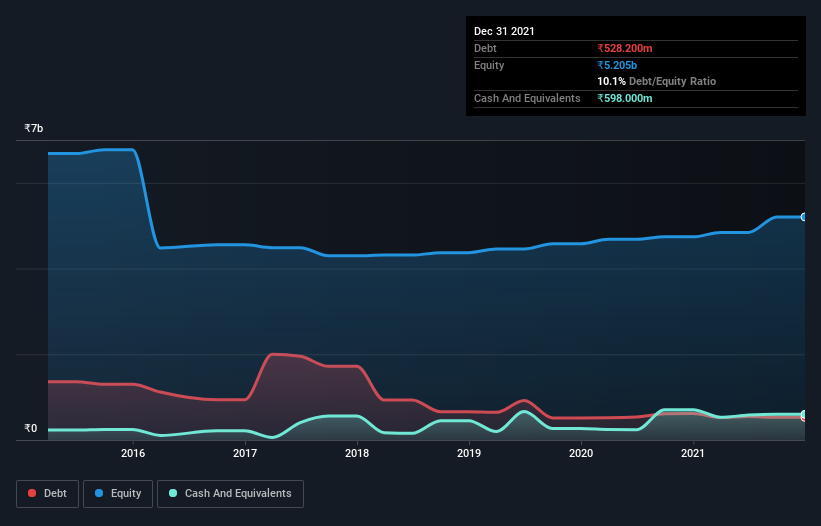The width and height of the screenshot is (821, 526).
Task: Click the 2018 x-axis label
Action: point(357,453)
